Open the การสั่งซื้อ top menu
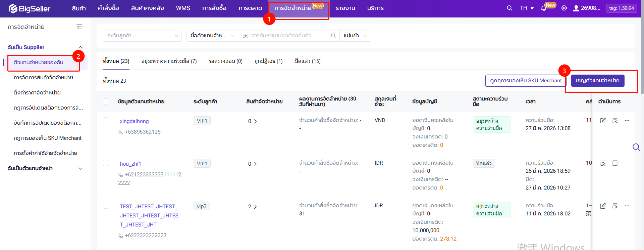Image resolution: width=644 pixels, height=250 pixels. 214,8
